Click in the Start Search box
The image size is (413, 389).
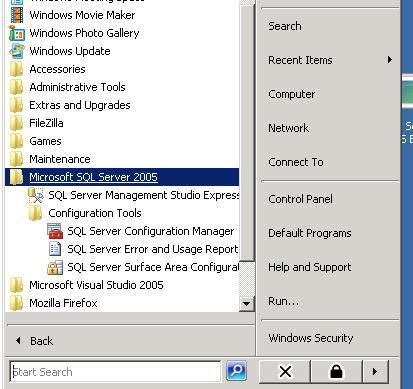[x=115, y=371]
